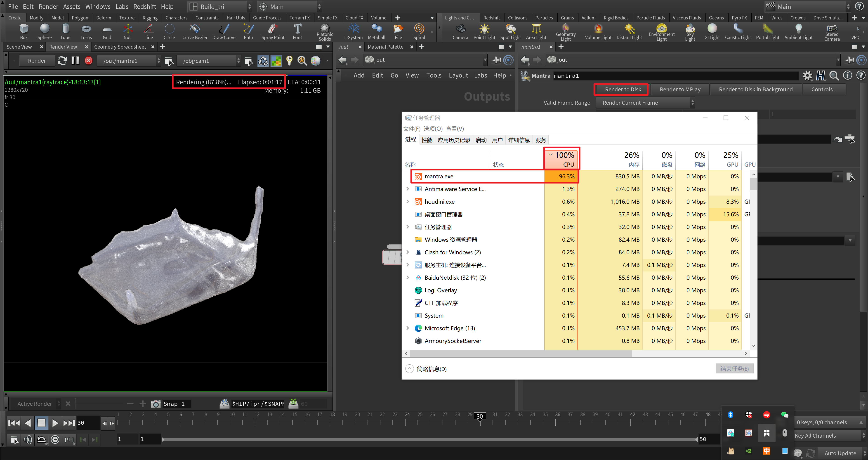Toggle the real-time playback clock icon
The width and height of the screenshot is (868, 460).
point(55,439)
